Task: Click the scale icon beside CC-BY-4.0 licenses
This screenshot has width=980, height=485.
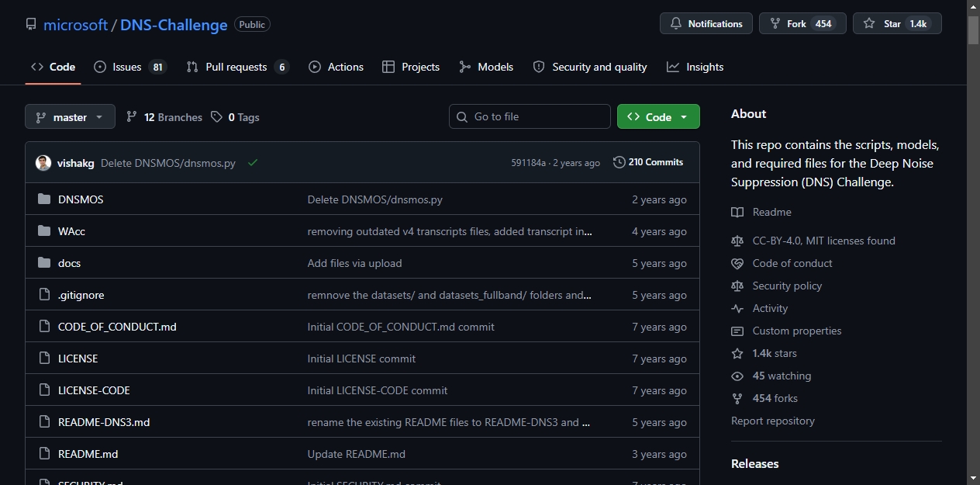Action: (737, 241)
